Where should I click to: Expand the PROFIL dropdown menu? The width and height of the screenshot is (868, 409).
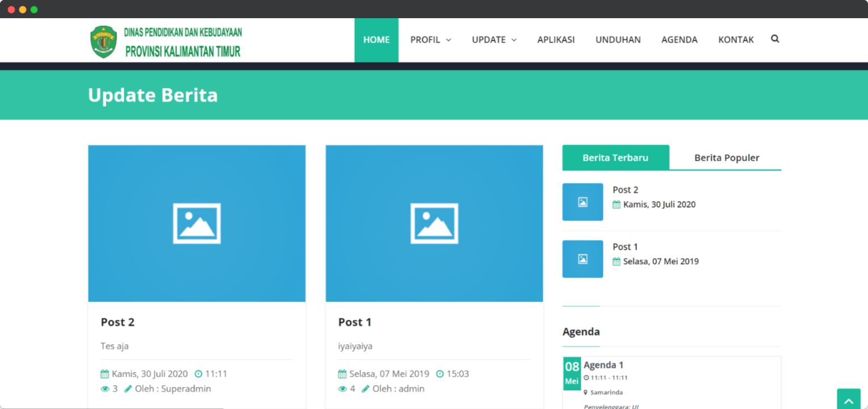pyautogui.click(x=430, y=40)
